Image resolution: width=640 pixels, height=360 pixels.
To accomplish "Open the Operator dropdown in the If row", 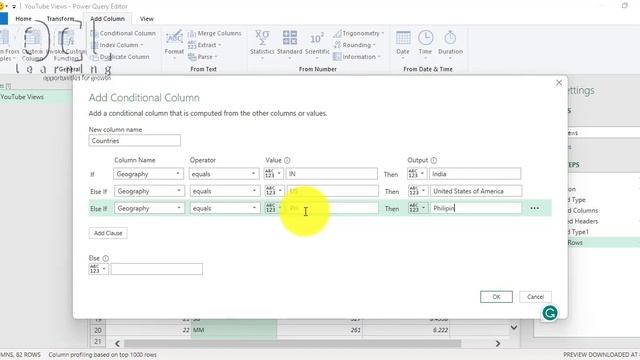I will 224,174.
